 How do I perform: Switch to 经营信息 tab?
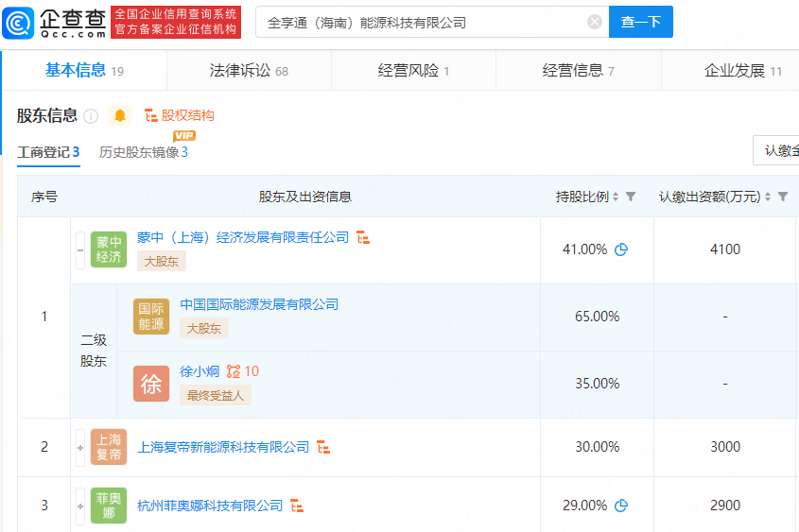click(578, 70)
